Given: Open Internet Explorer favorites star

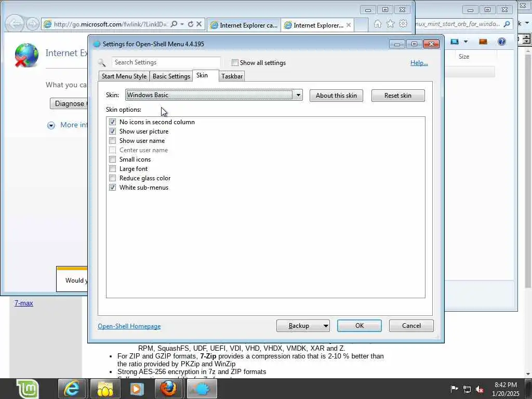Looking at the screenshot, I should (x=391, y=24).
